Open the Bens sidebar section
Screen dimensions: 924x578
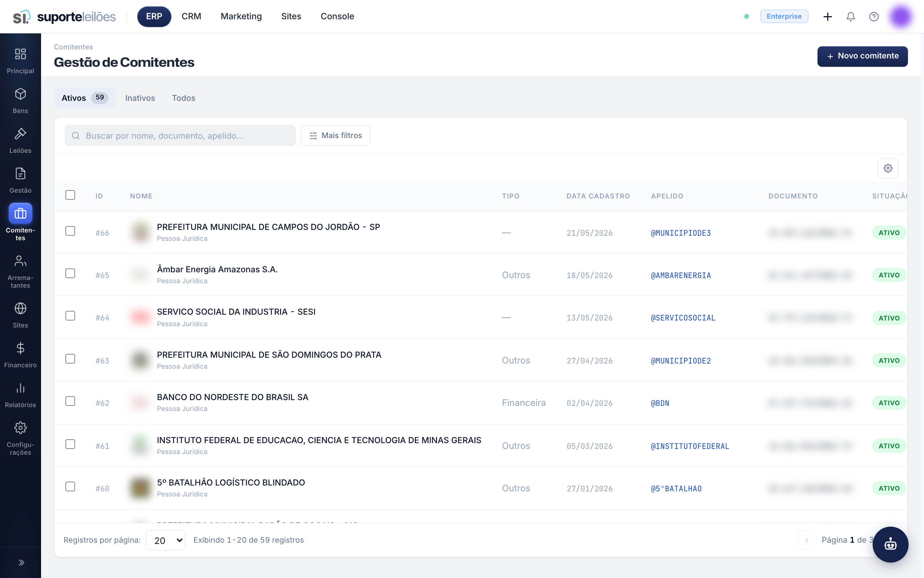[x=20, y=101]
